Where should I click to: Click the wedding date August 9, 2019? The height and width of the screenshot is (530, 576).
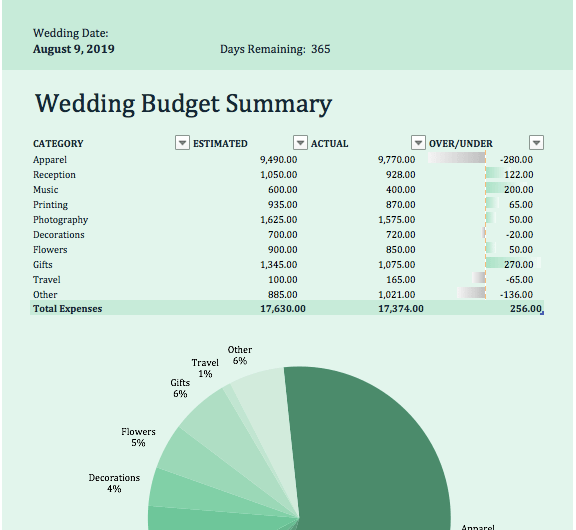tap(74, 49)
